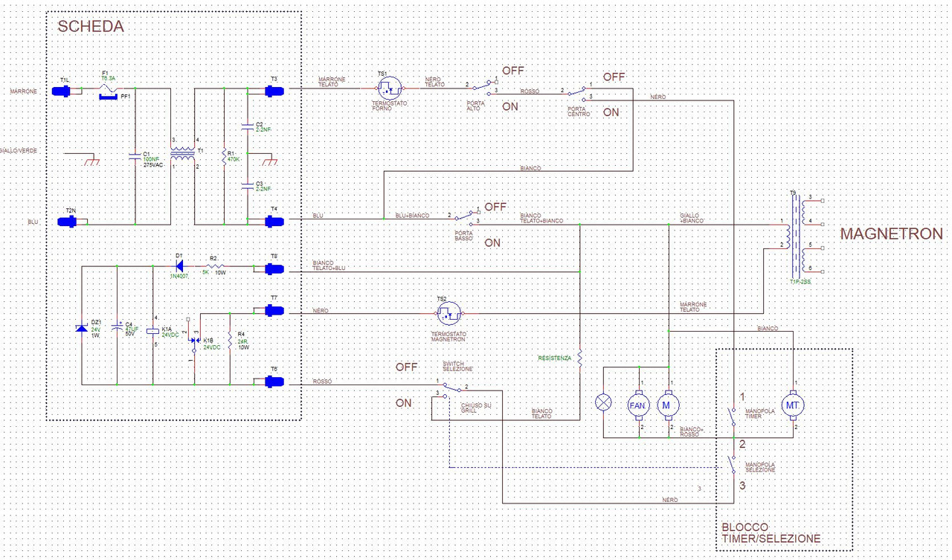Select the PF1 fuse holder symbol
The image size is (952, 560).
click(109, 96)
